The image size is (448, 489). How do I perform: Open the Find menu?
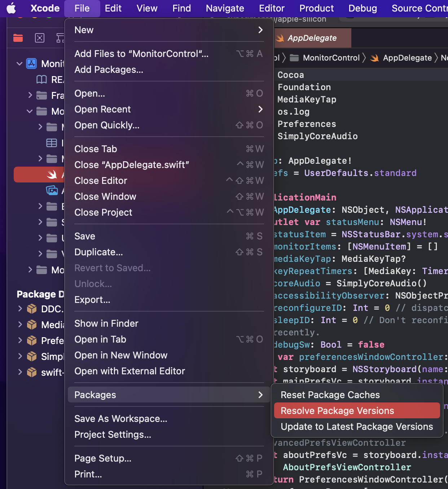tap(182, 8)
